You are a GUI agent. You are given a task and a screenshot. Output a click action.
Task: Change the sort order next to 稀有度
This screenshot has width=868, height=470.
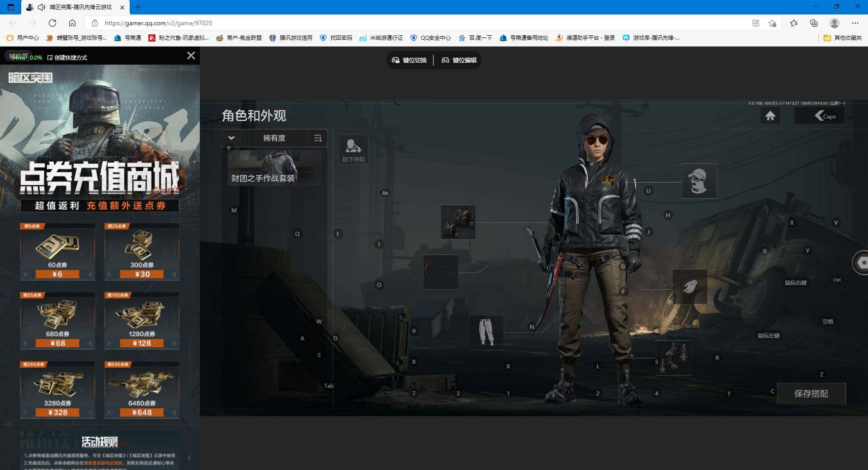(318, 138)
